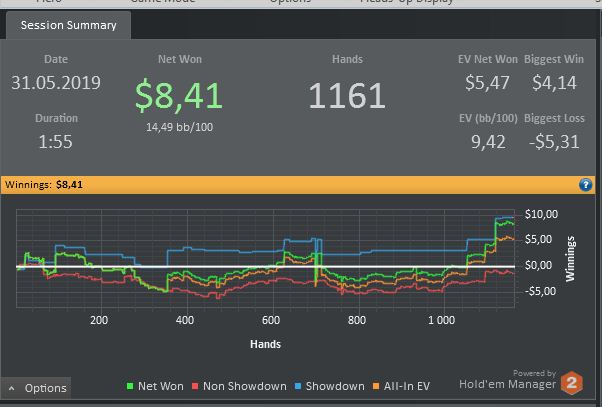Select the hands count 1161

point(347,95)
